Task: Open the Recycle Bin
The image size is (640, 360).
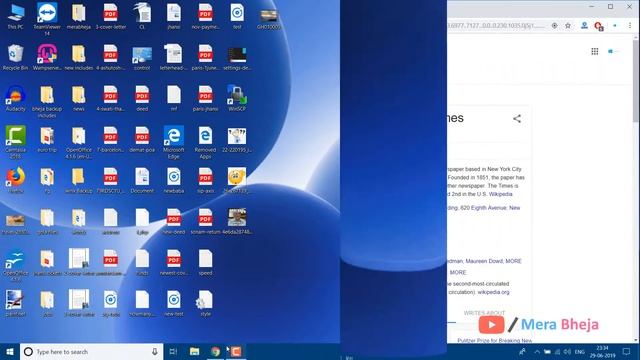Action: [x=16, y=57]
